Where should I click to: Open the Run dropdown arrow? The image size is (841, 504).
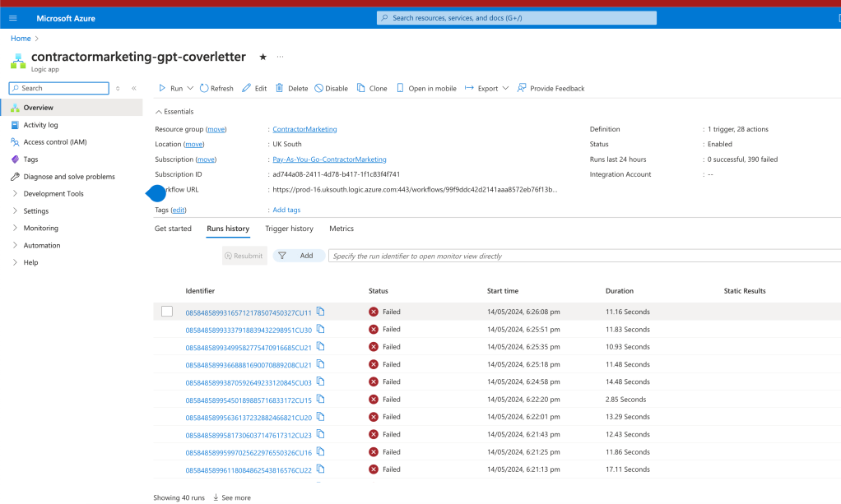[x=190, y=89]
